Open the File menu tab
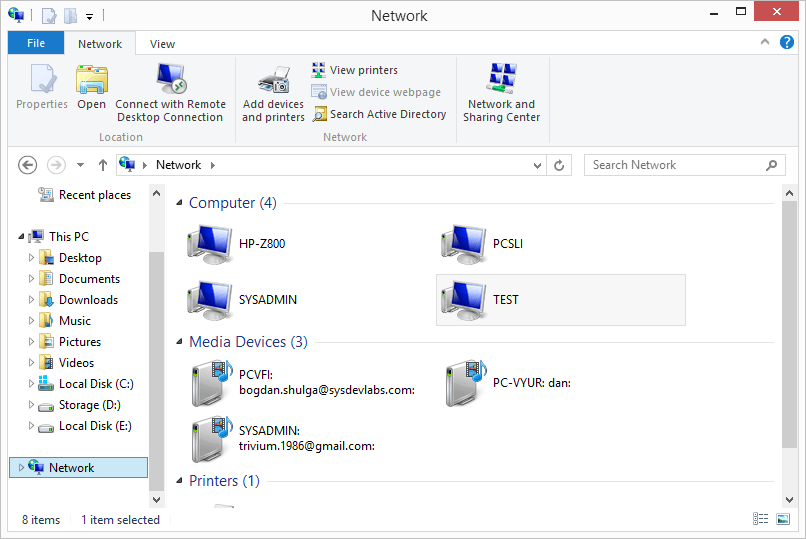This screenshot has width=806, height=539. coord(36,43)
